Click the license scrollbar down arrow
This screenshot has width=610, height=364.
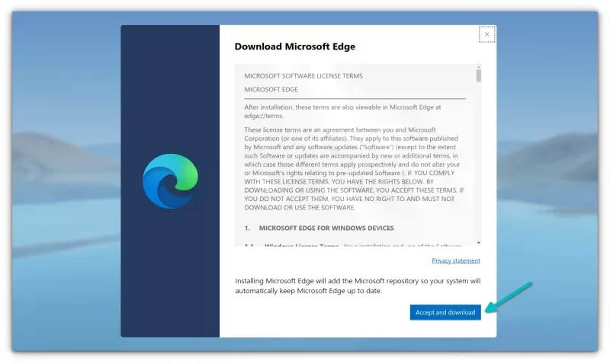pyautogui.click(x=479, y=243)
